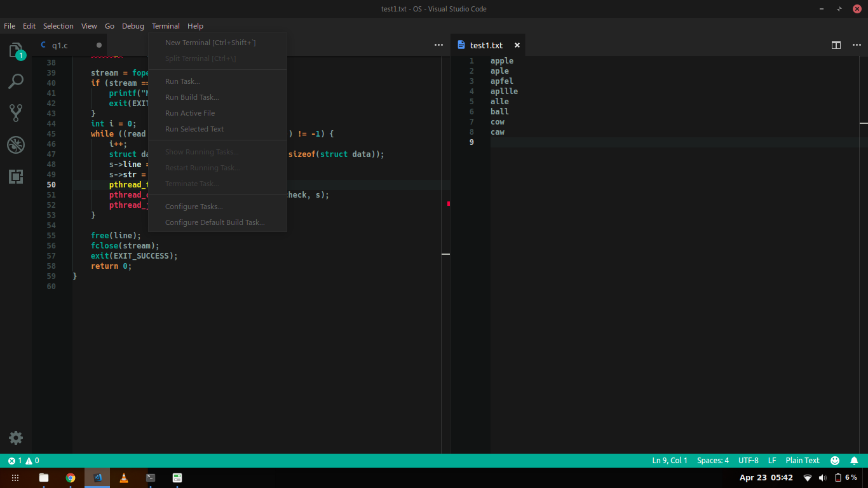
Task: Click free(line); in q1.c
Action: [116, 236]
